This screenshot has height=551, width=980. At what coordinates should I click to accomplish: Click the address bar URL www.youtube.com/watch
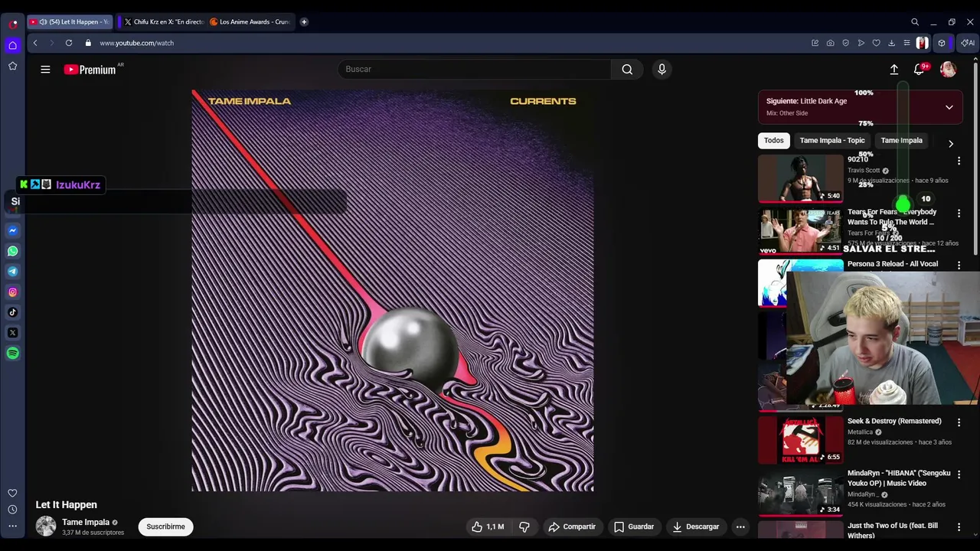pos(137,43)
